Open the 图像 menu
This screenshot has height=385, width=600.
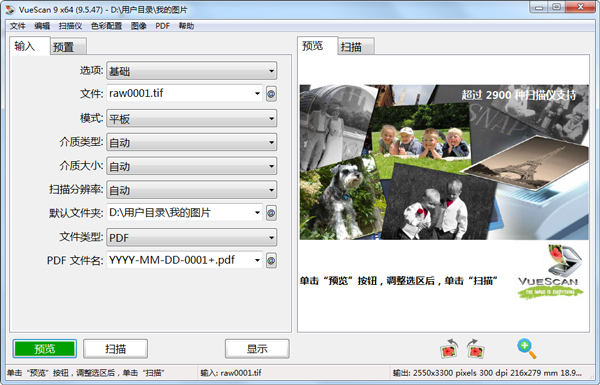(139, 26)
